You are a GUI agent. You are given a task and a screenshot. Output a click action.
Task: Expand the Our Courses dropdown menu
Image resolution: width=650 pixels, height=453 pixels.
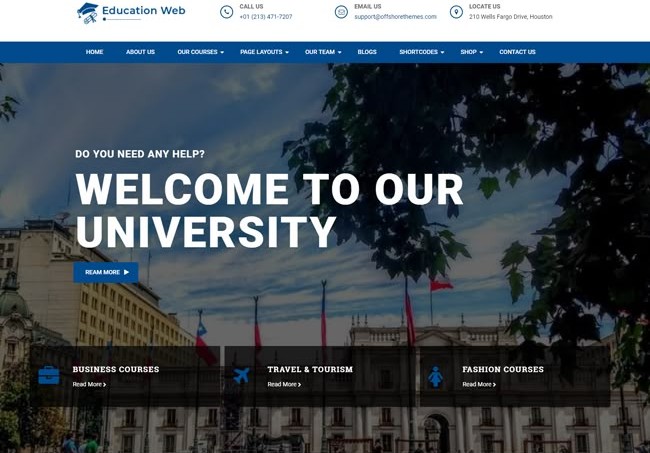click(x=200, y=52)
